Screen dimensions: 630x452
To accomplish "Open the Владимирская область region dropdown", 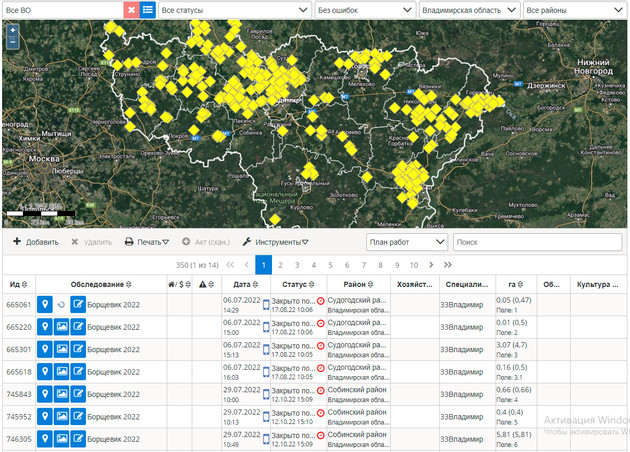I will tap(468, 9).
